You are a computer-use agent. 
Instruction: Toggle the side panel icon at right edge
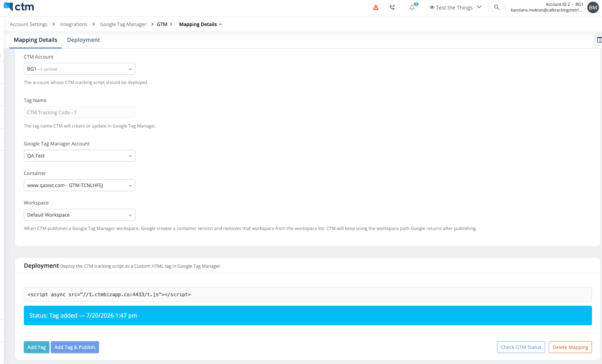point(599,40)
